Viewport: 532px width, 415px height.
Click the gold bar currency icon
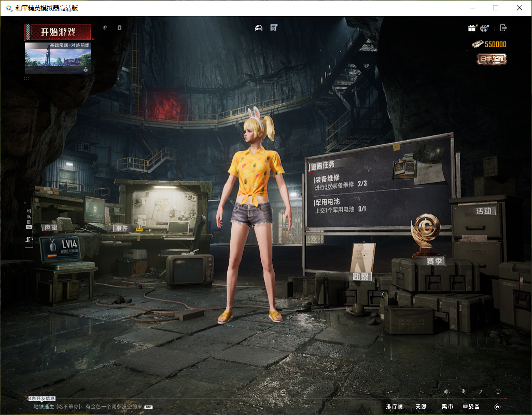478,44
